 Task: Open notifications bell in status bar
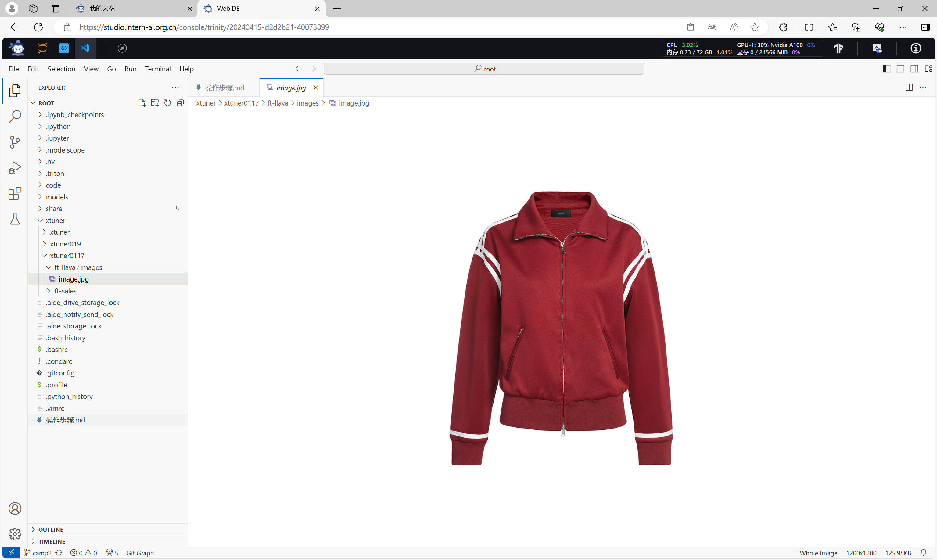click(x=923, y=552)
